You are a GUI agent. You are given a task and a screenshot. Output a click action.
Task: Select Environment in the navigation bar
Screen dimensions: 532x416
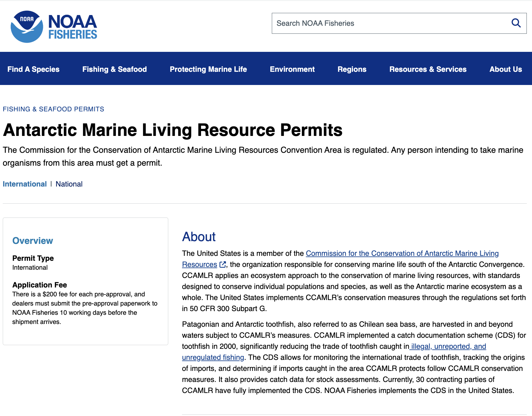pos(292,69)
